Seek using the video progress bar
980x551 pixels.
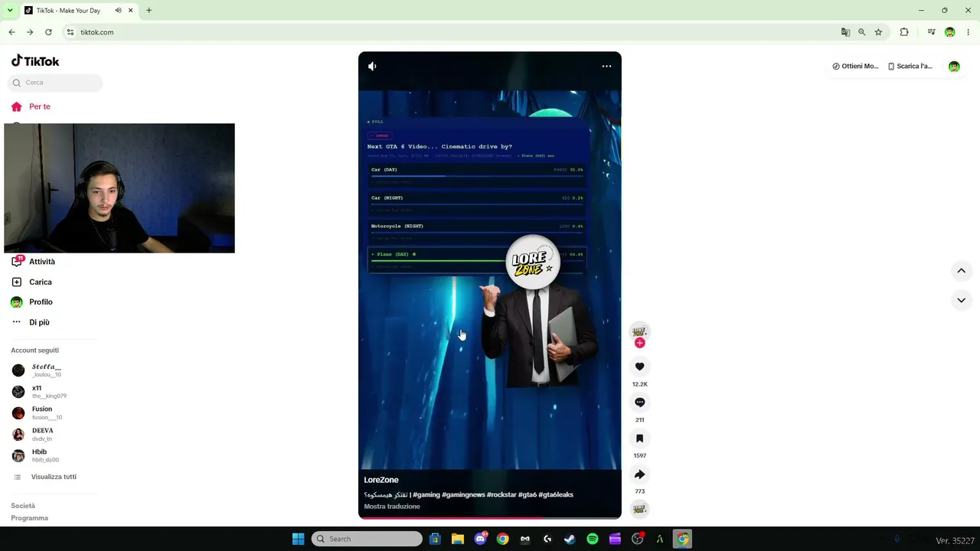click(490, 518)
